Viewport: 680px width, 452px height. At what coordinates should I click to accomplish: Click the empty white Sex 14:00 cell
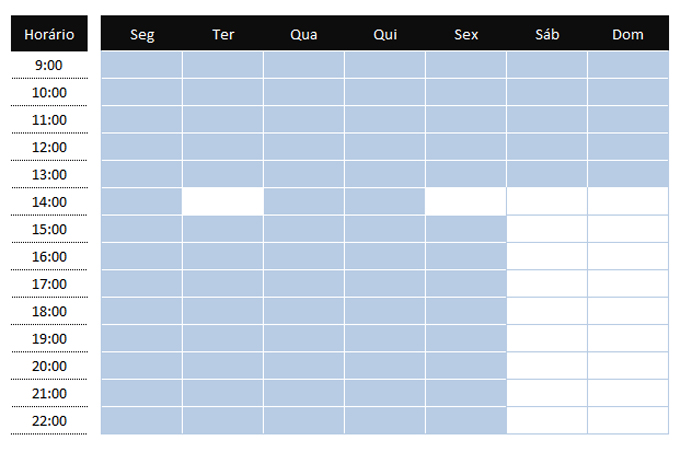[x=466, y=201]
